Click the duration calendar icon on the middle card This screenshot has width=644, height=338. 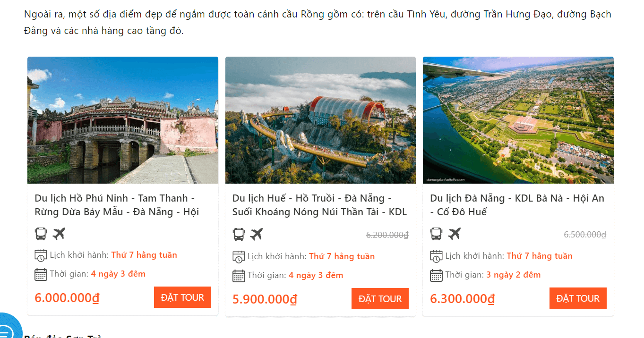240,275
